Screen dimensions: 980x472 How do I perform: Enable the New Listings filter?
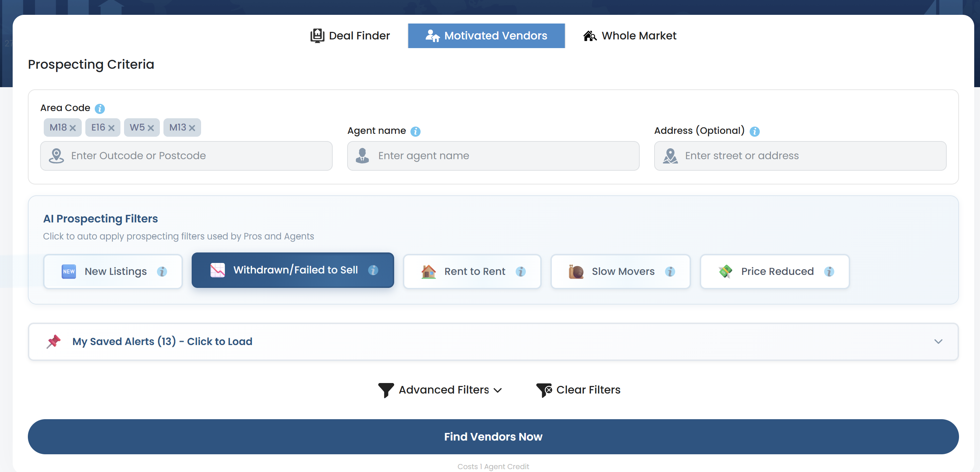(x=112, y=271)
